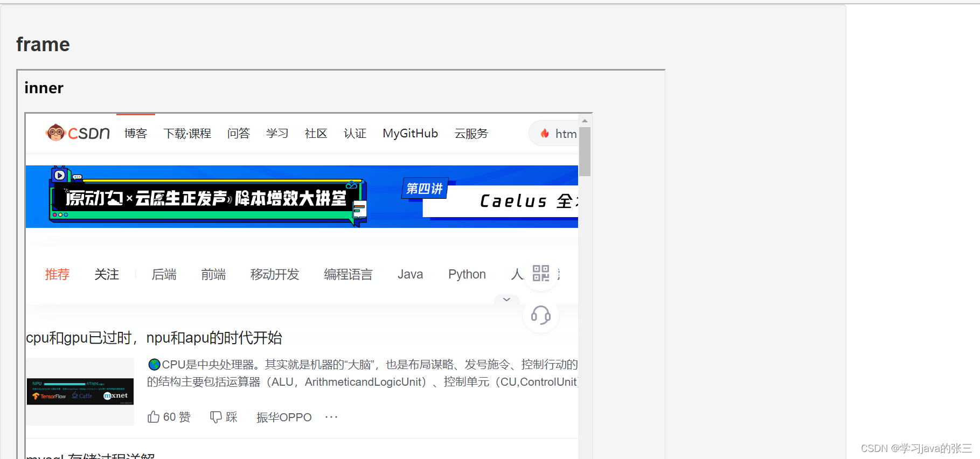This screenshot has height=459, width=980.
Task: Open the 下载·课程 nav item
Action: [187, 134]
